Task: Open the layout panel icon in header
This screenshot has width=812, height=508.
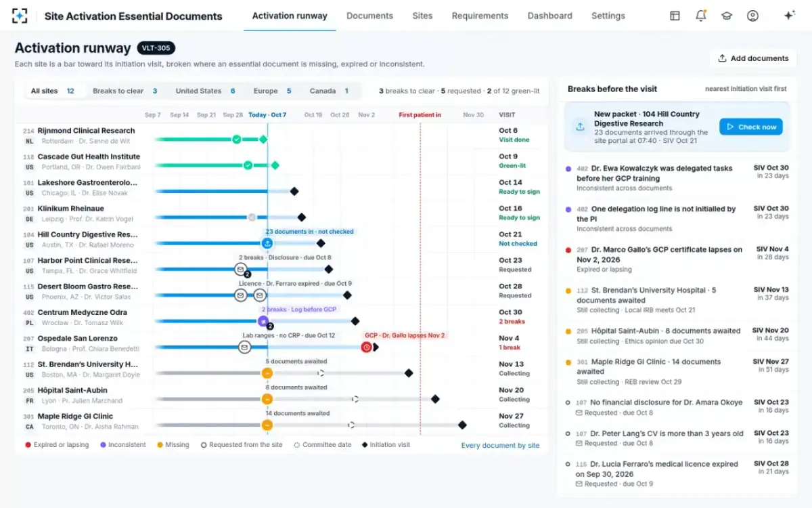Action: click(x=675, y=16)
